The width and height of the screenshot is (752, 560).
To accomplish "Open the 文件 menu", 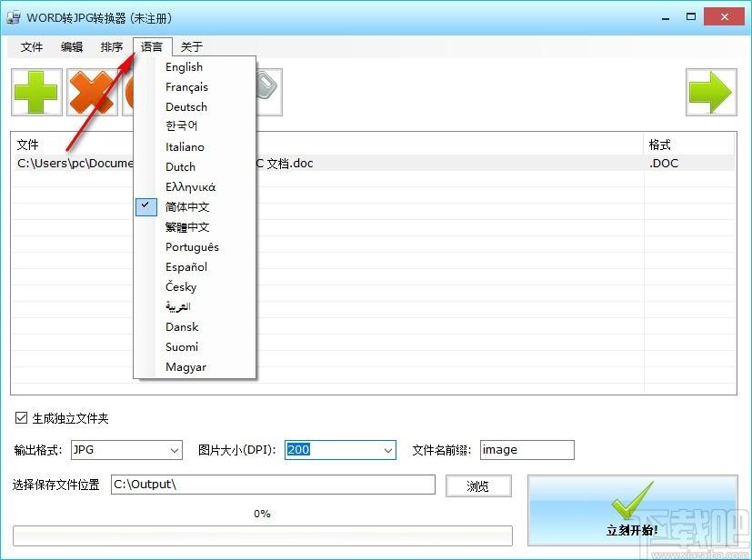I will click(x=32, y=47).
